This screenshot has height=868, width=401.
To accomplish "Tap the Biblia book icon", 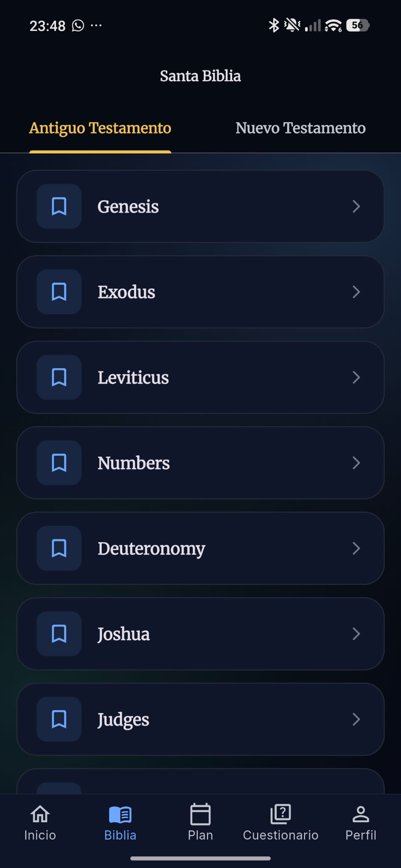I will [x=120, y=814].
